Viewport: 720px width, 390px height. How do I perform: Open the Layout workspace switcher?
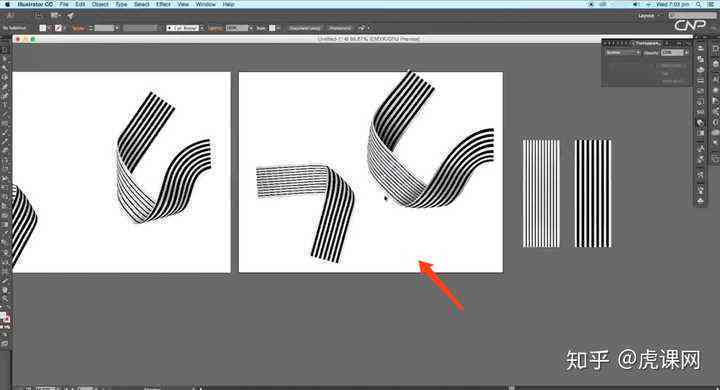tap(648, 16)
